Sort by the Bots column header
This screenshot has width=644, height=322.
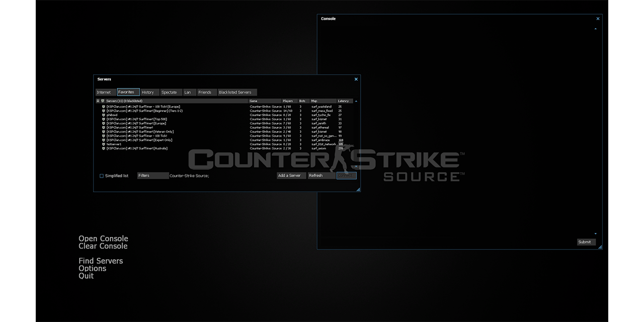tap(304, 101)
